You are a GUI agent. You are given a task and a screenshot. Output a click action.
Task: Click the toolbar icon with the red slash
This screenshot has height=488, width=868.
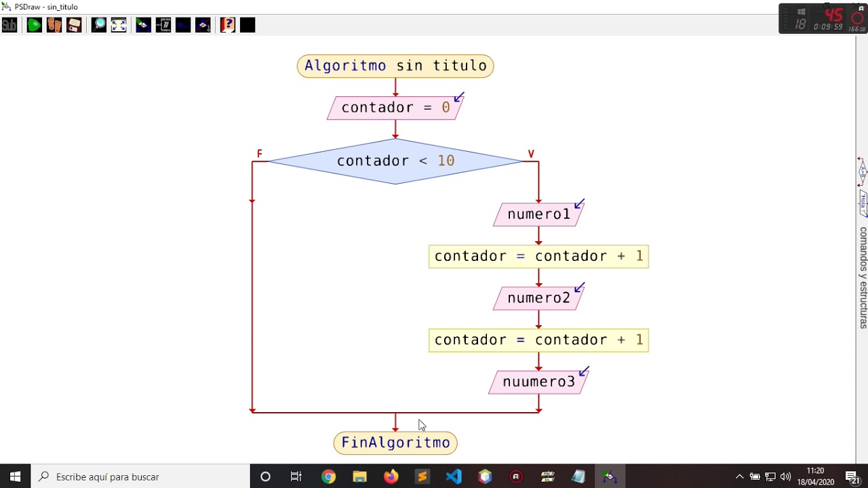click(203, 25)
